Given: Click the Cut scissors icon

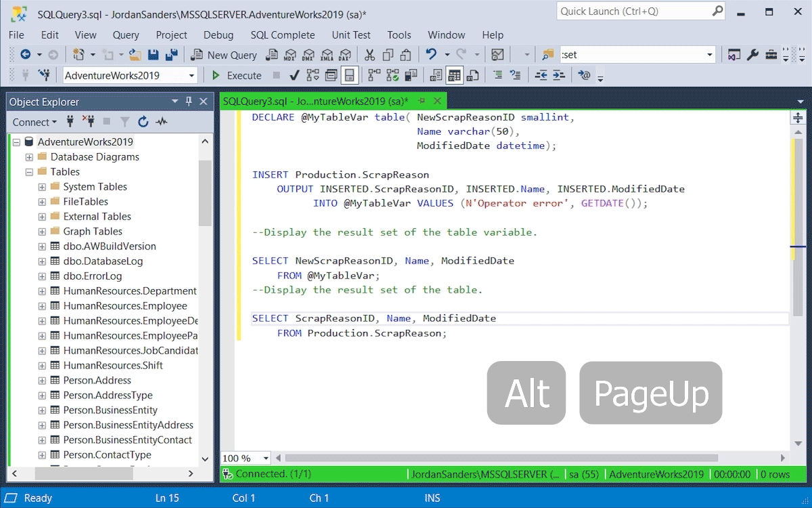Looking at the screenshot, I should coord(369,55).
